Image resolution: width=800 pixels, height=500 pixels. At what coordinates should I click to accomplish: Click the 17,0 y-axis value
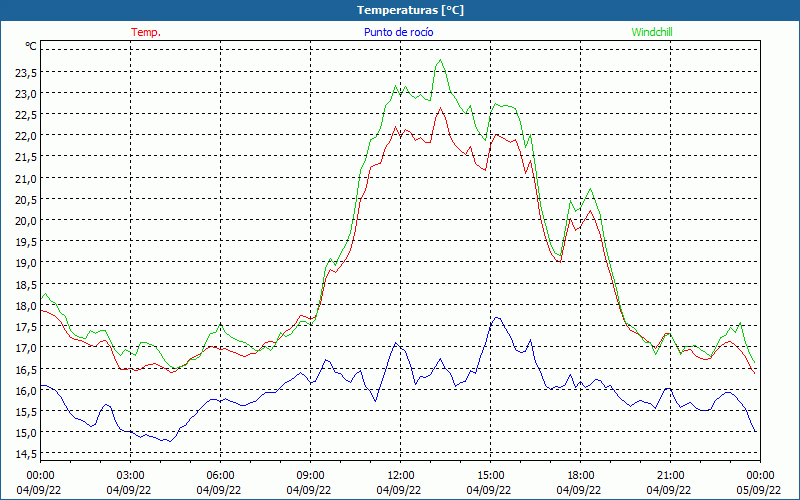(x=26, y=348)
